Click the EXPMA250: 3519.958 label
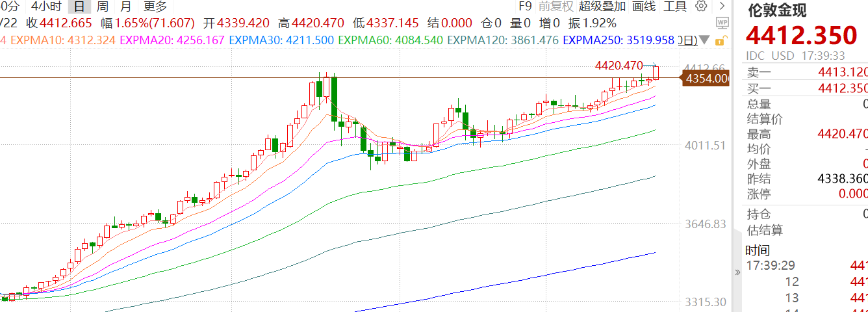Viewport: 868px width, 312px height. tap(619, 40)
